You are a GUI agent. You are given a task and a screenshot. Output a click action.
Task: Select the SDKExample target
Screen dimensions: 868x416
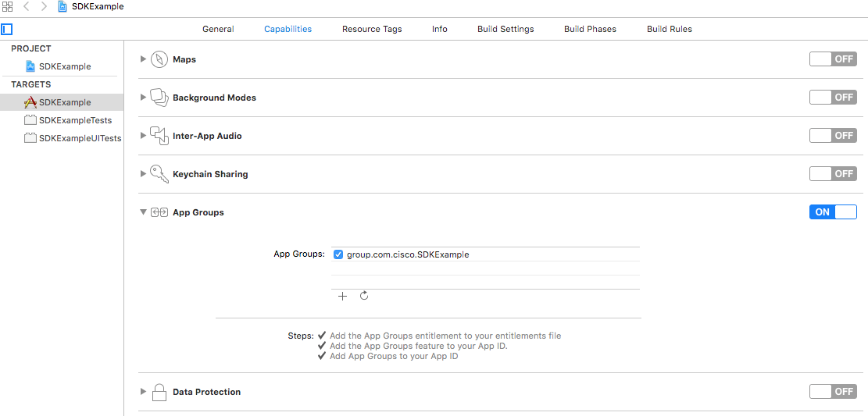[x=66, y=102]
